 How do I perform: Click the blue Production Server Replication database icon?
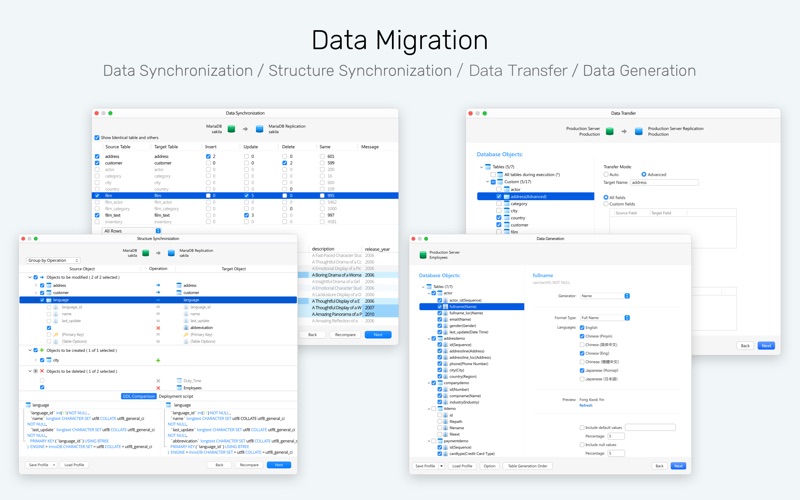tap(638, 131)
